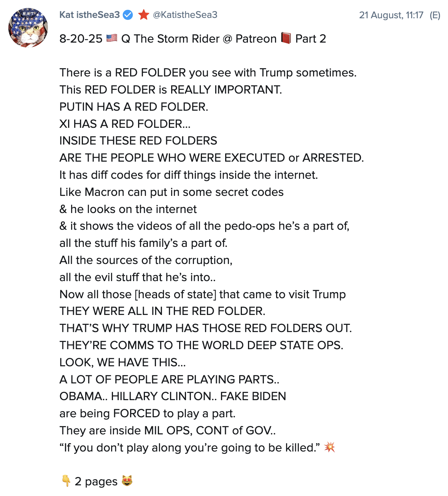
Task: Click the "Part 2" title text
Action: [x=311, y=39]
